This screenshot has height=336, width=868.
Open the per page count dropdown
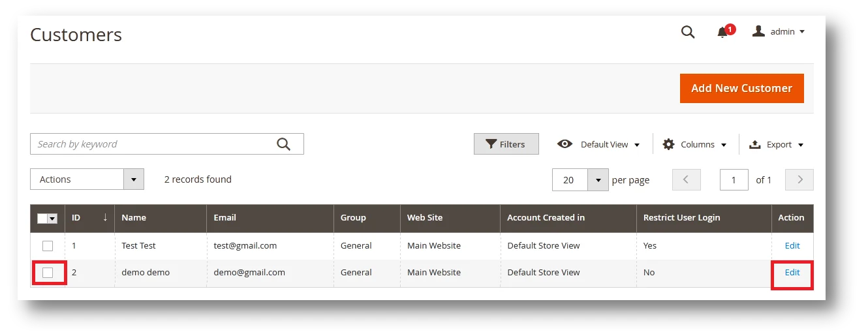tap(580, 180)
